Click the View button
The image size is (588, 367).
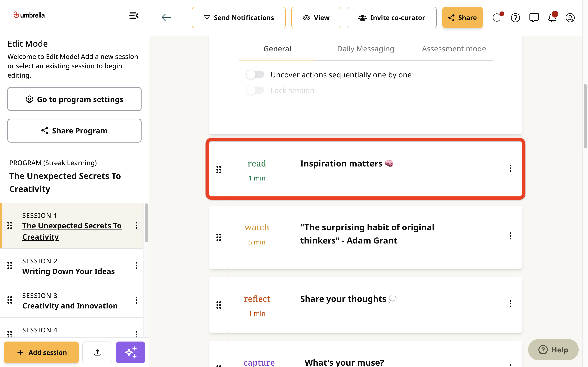316,18
